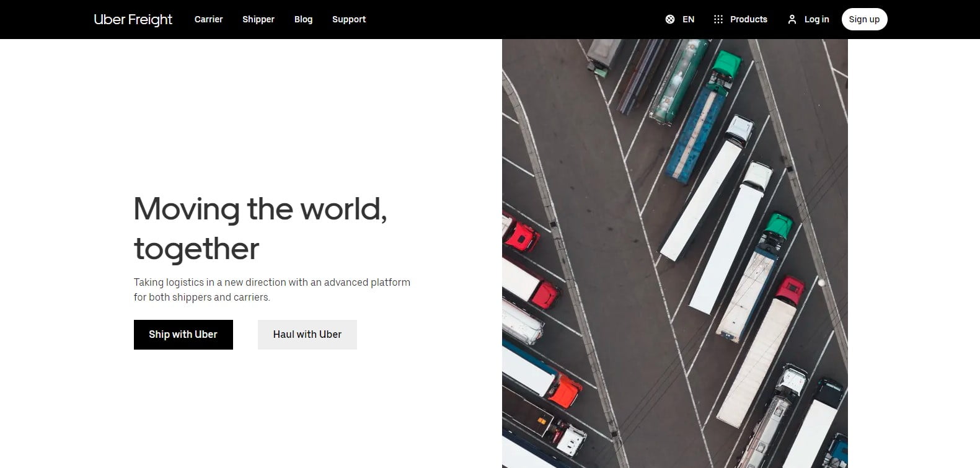Click the globe language icon
Viewport: 980px width, 468px height.
[x=670, y=19]
